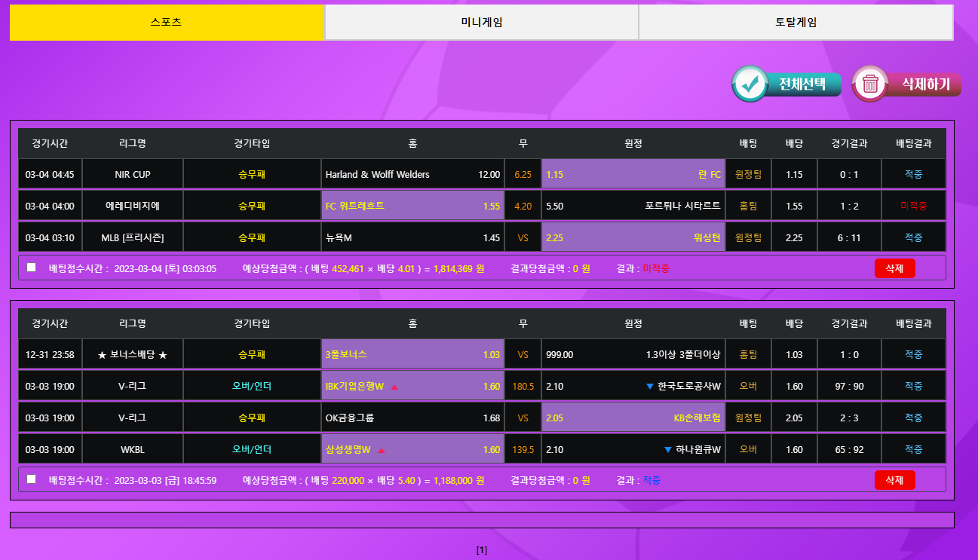Go to page [1] in pagination
Screen dimensions: 978x560
click(x=482, y=550)
